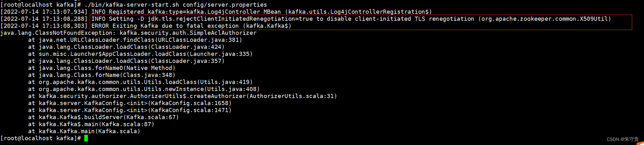Viewport: 644px width, 145px height.
Task: Click the final root@localhost kafka prompt
Action: (41, 138)
